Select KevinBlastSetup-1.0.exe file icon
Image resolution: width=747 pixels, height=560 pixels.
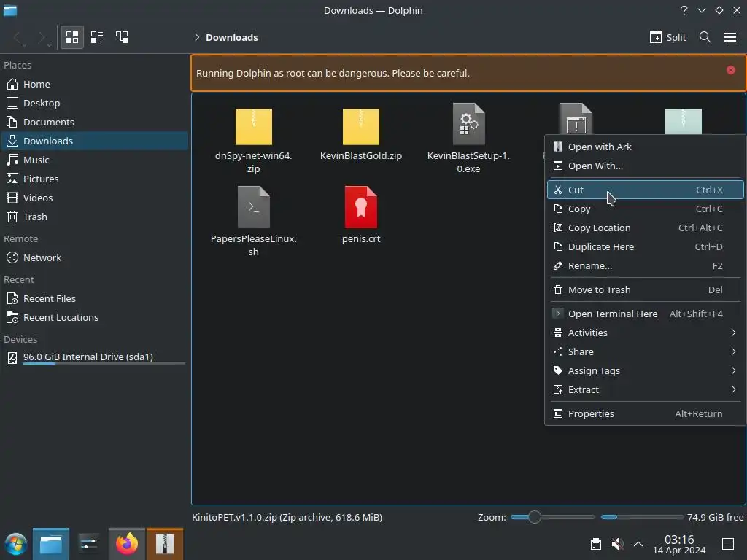pos(469,124)
